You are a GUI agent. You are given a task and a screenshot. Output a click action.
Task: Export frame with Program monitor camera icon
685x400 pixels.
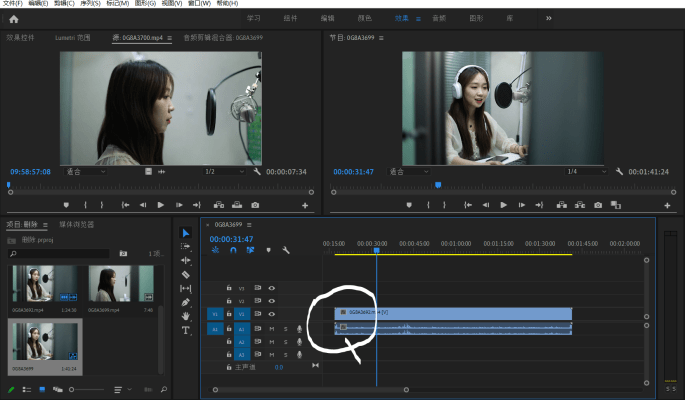point(598,205)
